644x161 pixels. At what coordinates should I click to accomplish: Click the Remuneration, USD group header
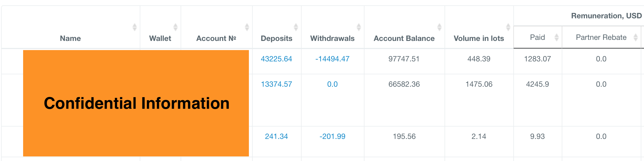pos(606,16)
